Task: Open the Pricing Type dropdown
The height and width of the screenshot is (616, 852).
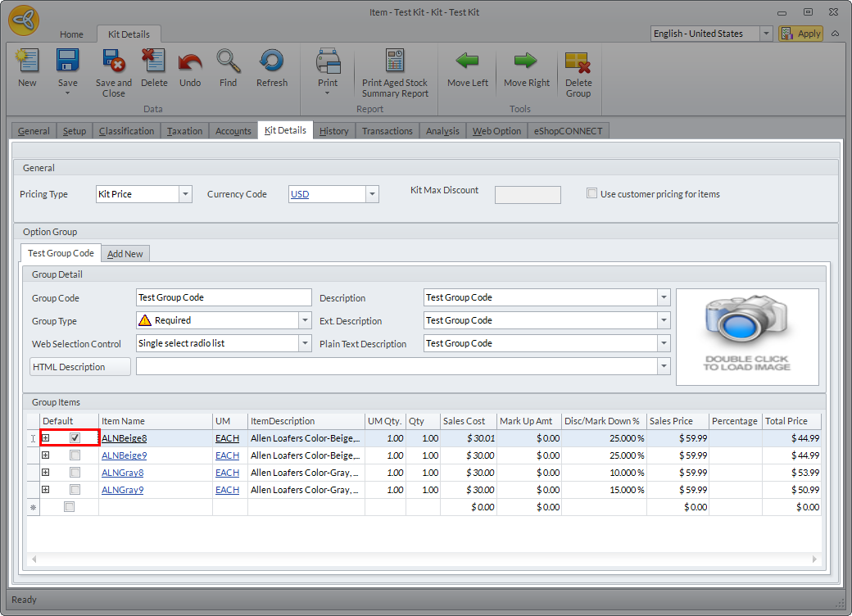Action: 185,194
